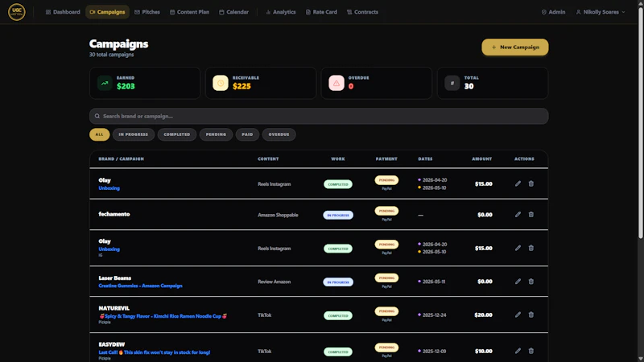Edit the first Olay Unboxing campaign
The height and width of the screenshot is (362, 644).
[x=518, y=184]
